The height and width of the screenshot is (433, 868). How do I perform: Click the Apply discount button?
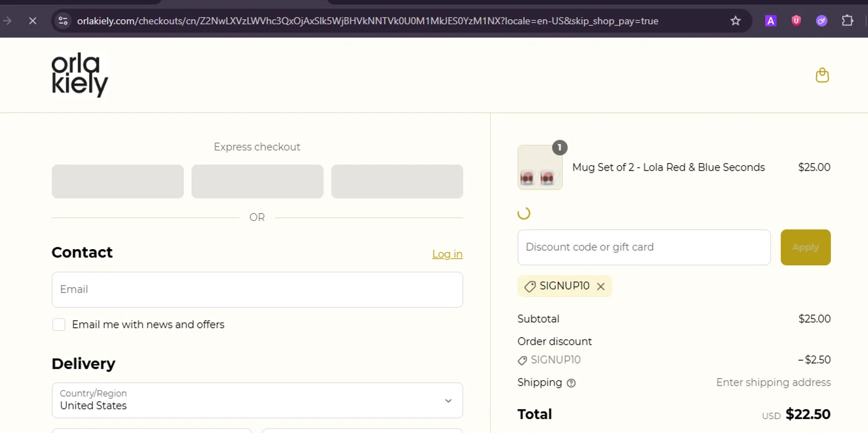pyautogui.click(x=806, y=247)
